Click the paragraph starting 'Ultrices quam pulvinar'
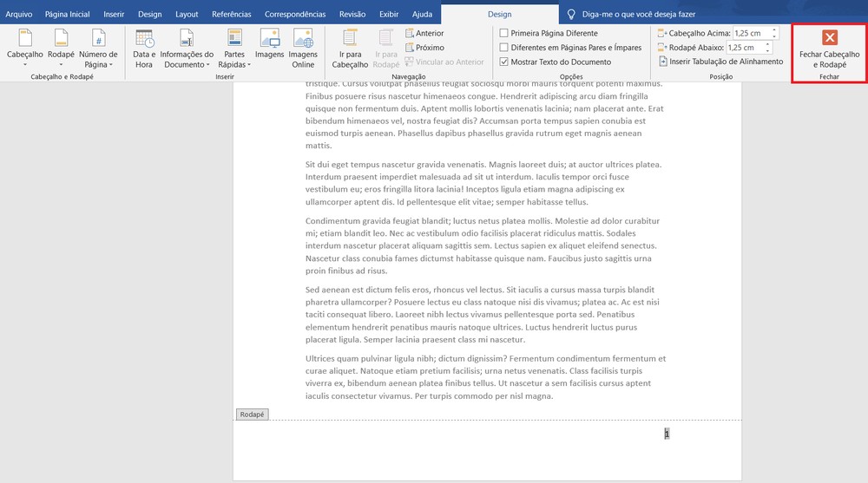The height and width of the screenshot is (483, 868). click(485, 376)
